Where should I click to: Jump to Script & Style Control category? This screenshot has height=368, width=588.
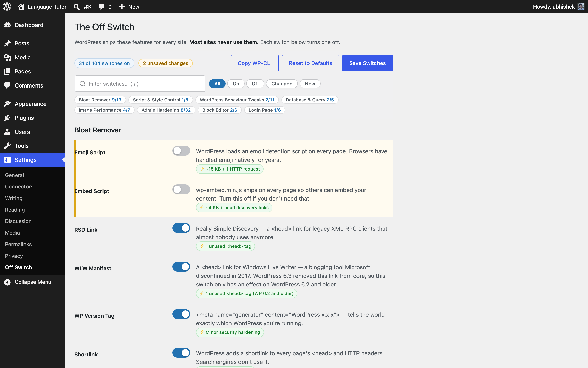[161, 100]
